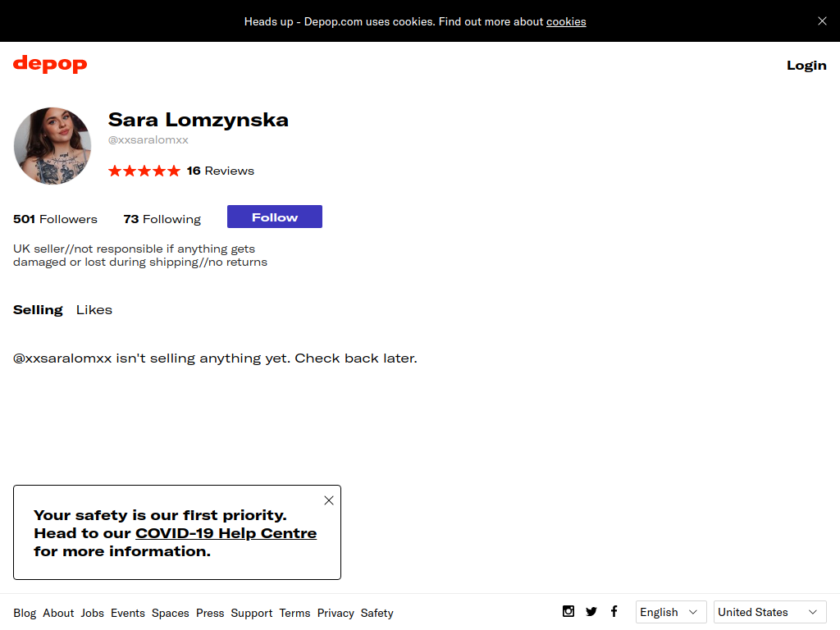Image resolution: width=840 pixels, height=630 pixels.
Task: Expand the English language dropdown
Action: [671, 612]
